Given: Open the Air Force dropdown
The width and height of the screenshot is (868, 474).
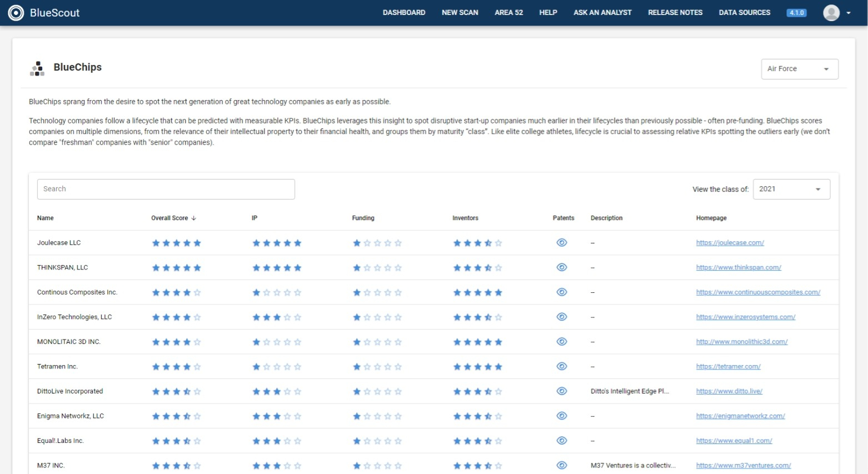Looking at the screenshot, I should coord(799,69).
